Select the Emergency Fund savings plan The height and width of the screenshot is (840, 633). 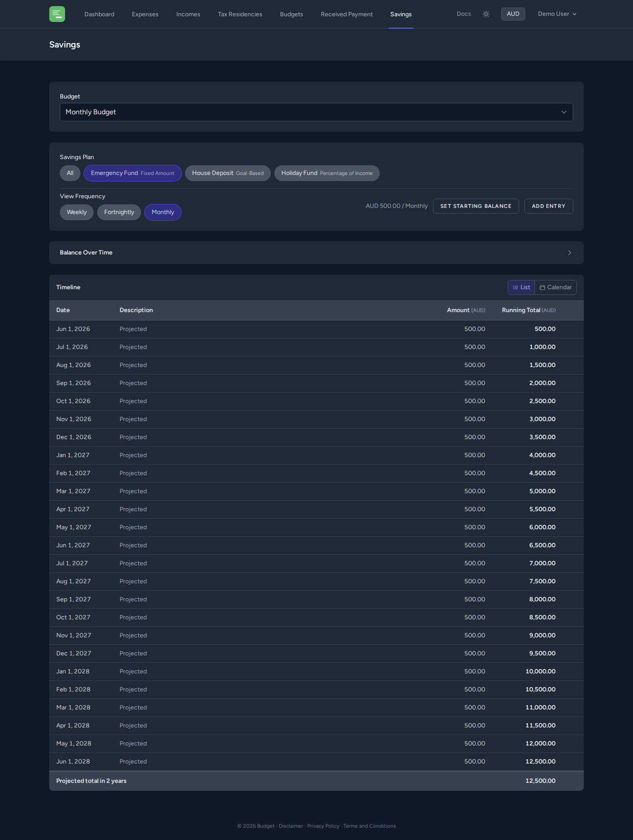133,173
